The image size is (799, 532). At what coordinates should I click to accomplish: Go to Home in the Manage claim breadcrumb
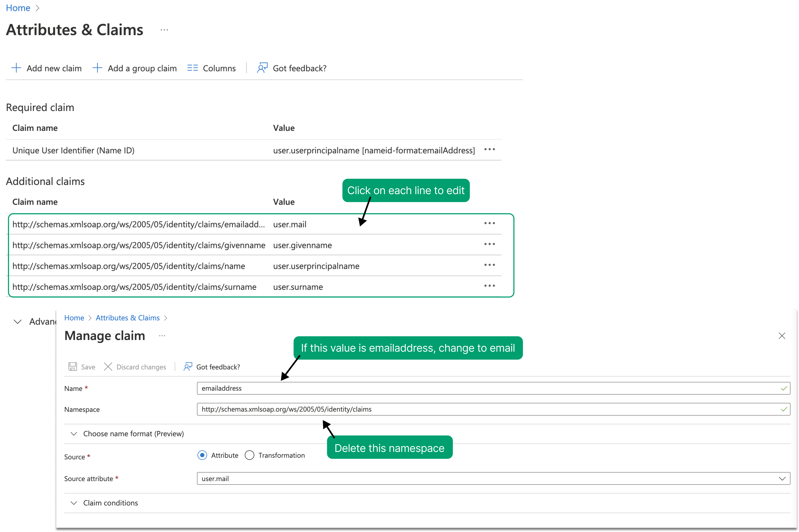coord(74,318)
